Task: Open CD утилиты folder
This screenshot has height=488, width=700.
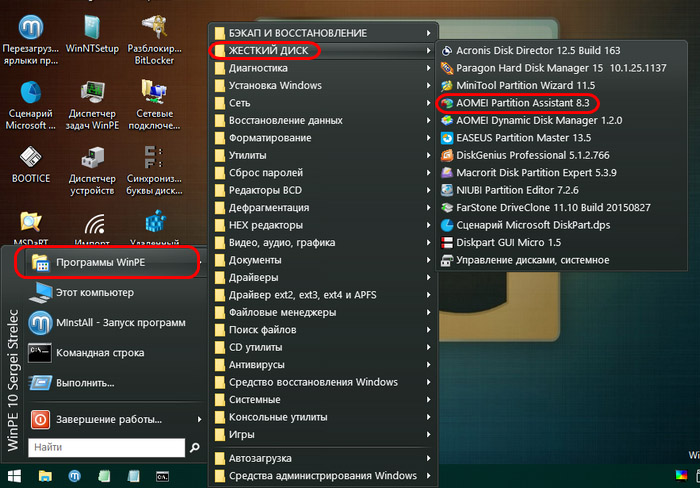Action: click(x=323, y=347)
